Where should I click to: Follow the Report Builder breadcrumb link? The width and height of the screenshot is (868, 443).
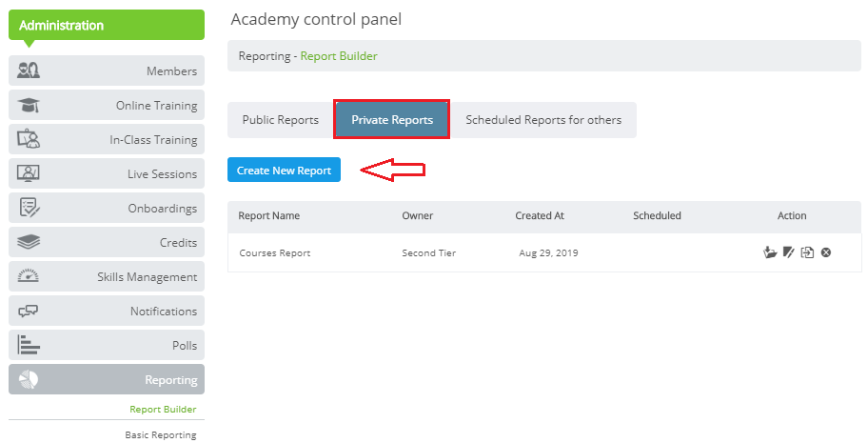(x=339, y=56)
